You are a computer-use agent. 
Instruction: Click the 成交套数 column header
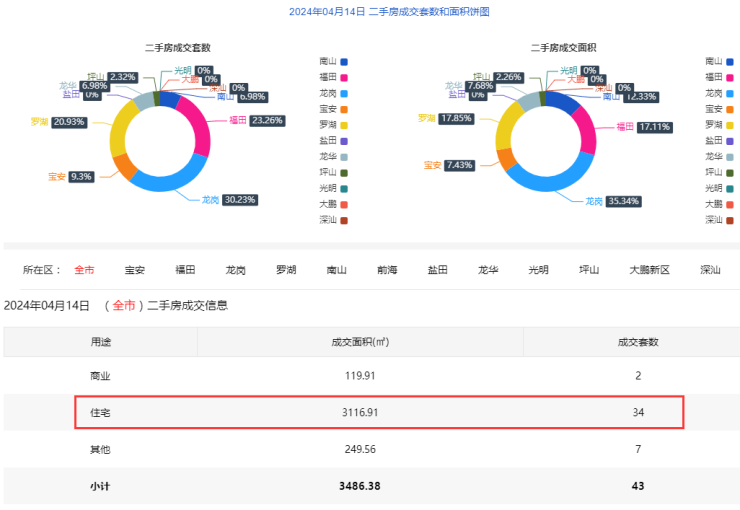click(637, 342)
